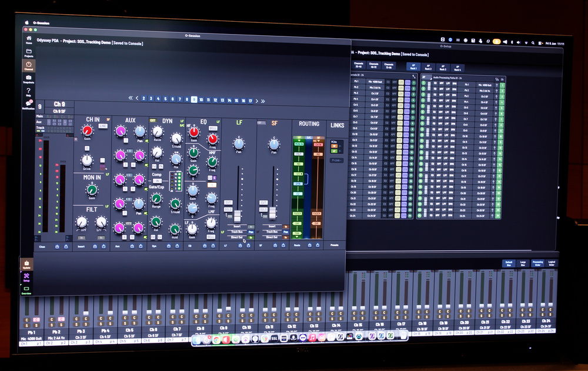Switch to Channels 49-72 tab in O-Setup
This screenshot has height=371, width=588.
[x=374, y=65]
